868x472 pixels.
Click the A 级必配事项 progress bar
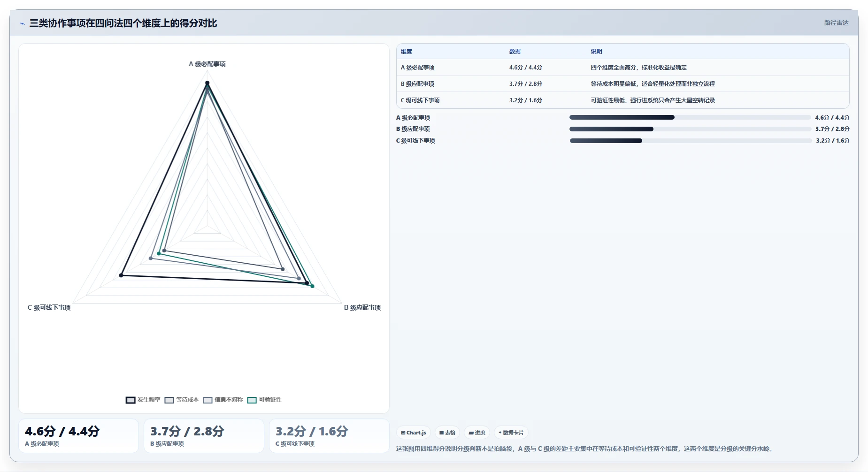pos(690,117)
